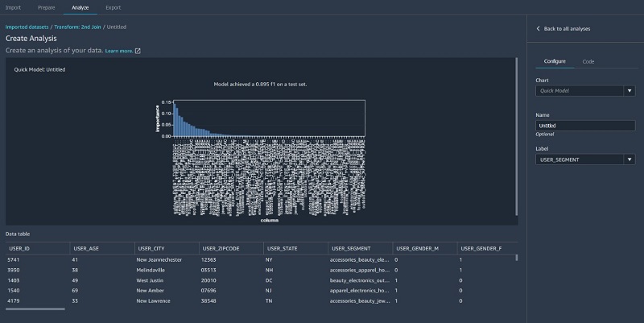Click the Quick Model chart field
The image size is (644, 323).
coord(580,91)
